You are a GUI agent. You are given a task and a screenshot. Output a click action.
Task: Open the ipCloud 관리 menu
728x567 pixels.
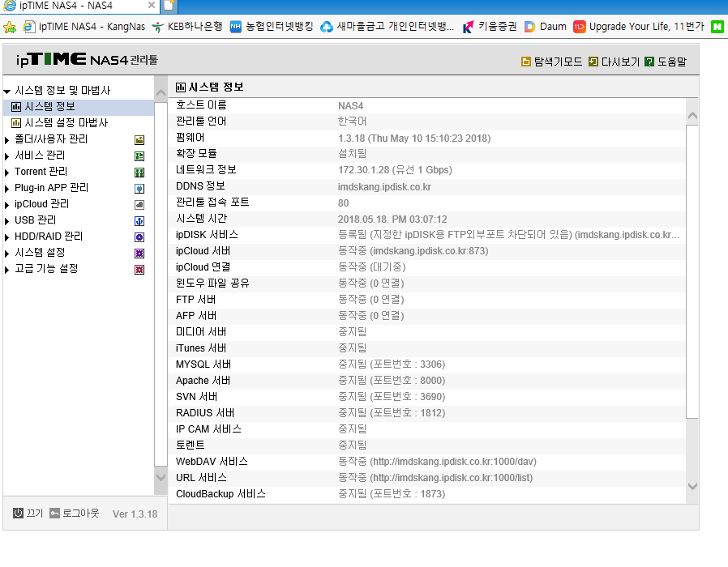coord(42,203)
